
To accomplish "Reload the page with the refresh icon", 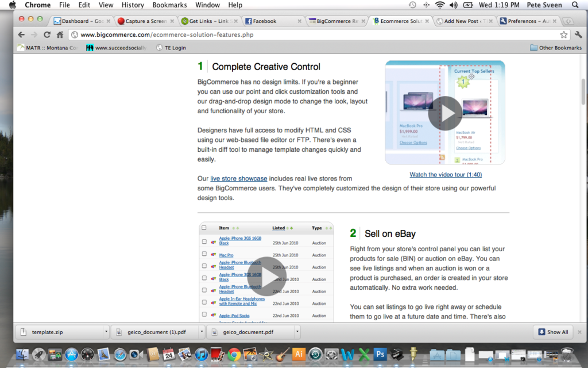I will 47,34.
